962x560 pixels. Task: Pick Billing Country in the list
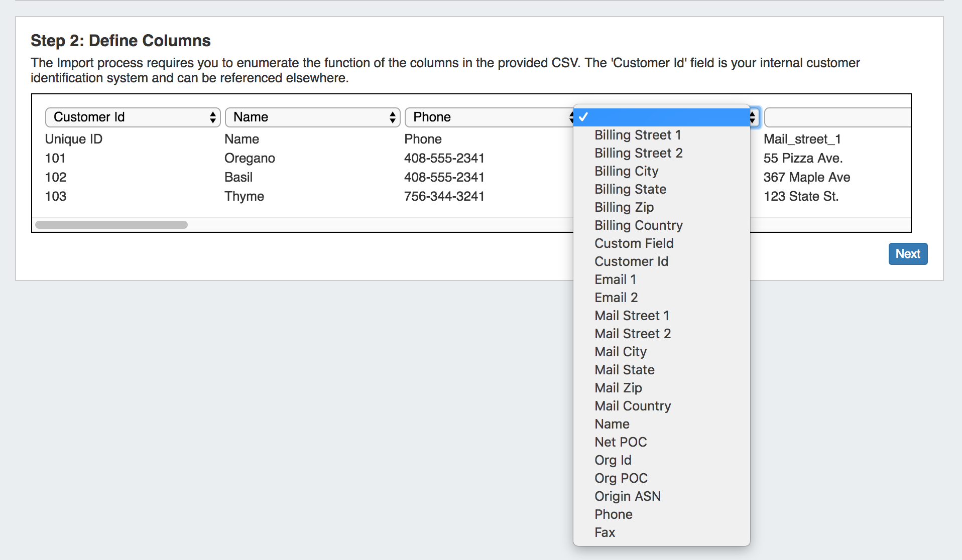click(638, 225)
